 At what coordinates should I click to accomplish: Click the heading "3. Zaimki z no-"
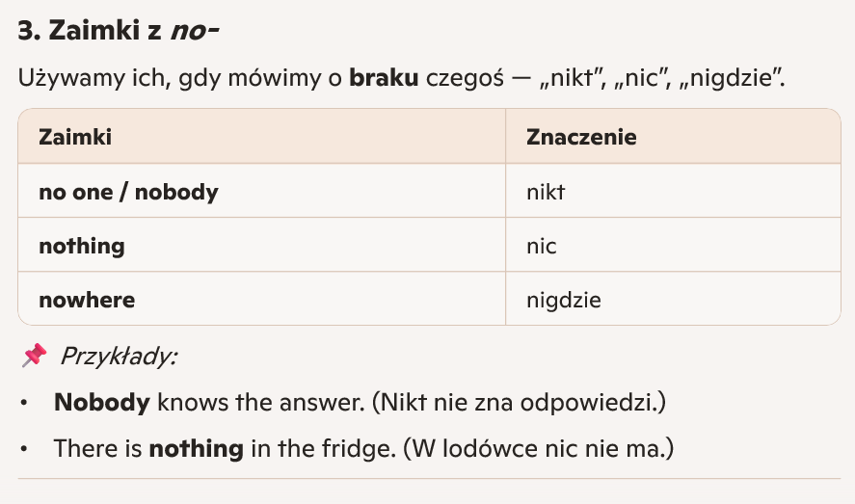click(x=119, y=31)
